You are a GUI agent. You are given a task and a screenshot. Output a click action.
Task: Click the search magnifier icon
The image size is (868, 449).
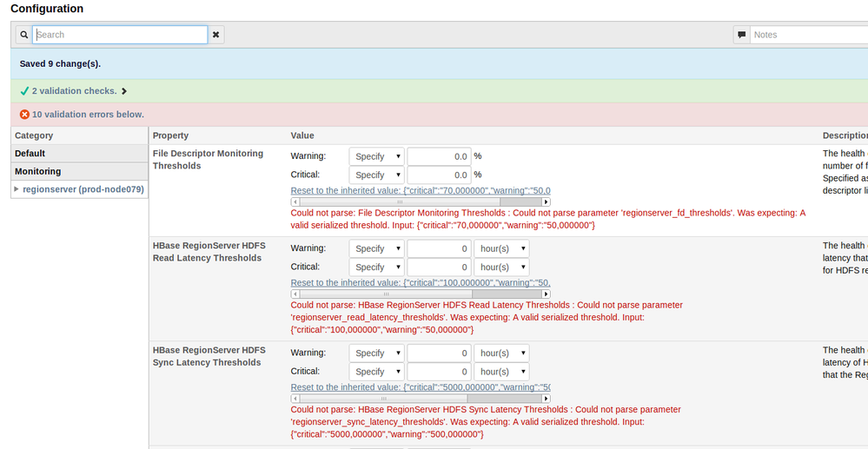pos(24,35)
